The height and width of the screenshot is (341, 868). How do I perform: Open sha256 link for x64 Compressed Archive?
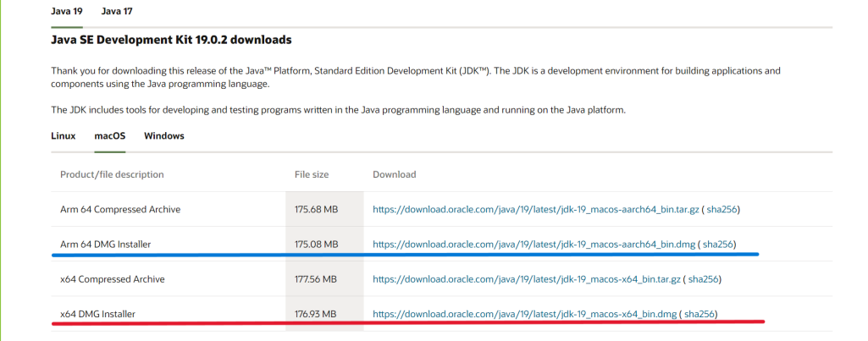(x=703, y=279)
